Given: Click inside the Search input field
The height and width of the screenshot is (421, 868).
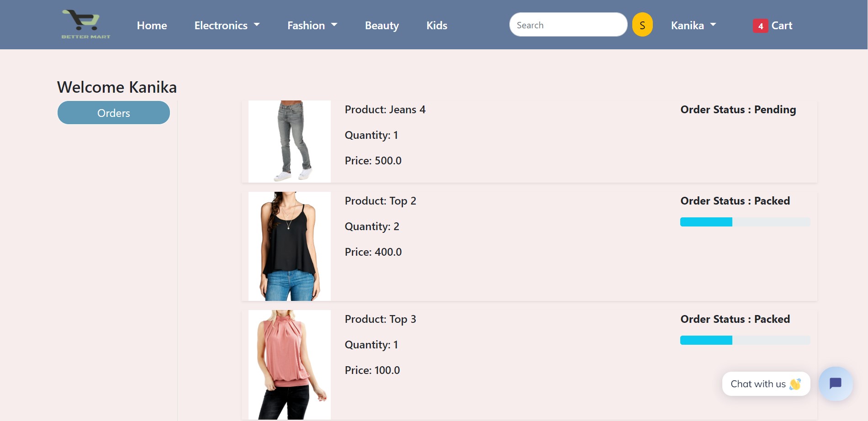Looking at the screenshot, I should pos(568,25).
